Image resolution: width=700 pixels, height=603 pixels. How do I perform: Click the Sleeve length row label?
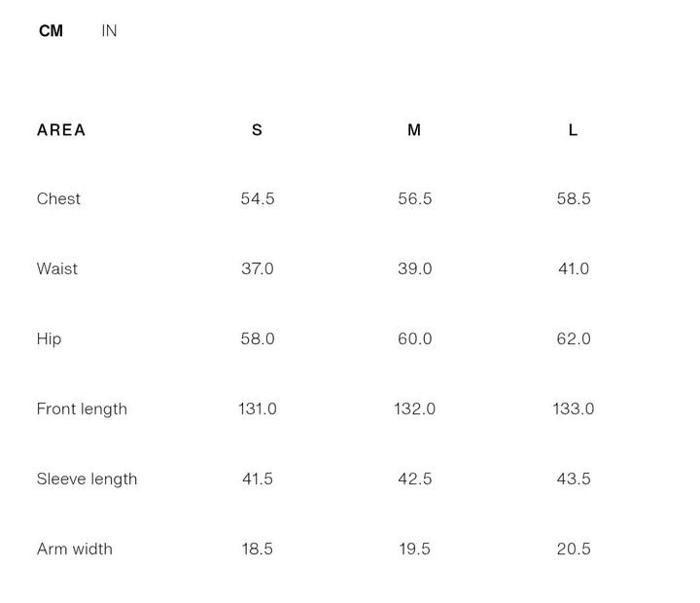[x=87, y=479]
